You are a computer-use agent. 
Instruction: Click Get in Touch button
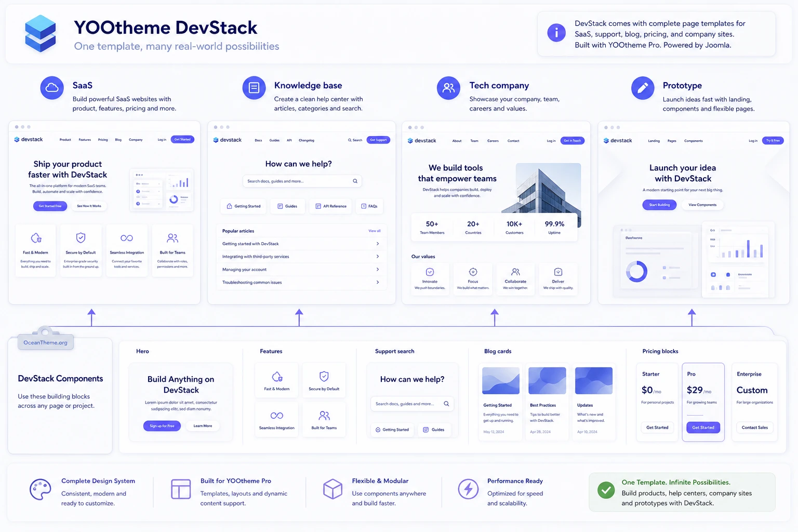573,141
